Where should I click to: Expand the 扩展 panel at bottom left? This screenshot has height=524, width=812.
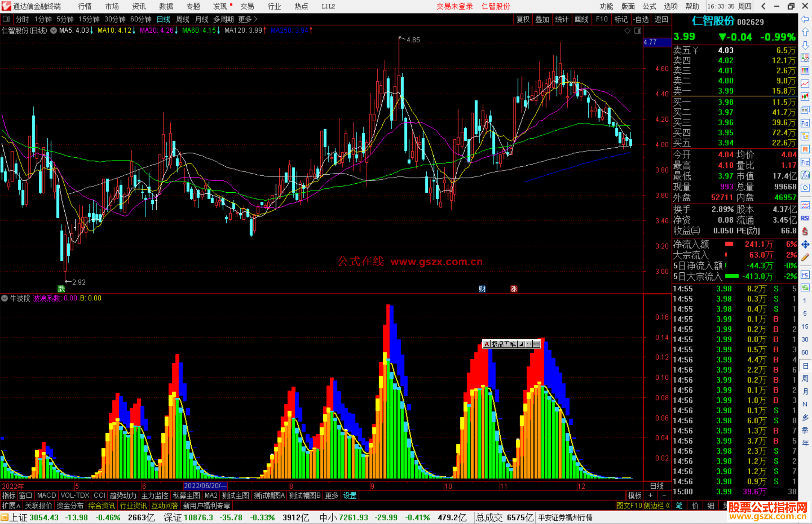coord(11,506)
